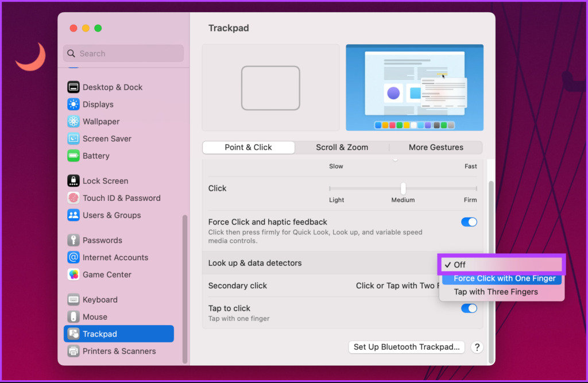Image resolution: width=588 pixels, height=383 pixels.
Task: Switch to the Scroll & Zoom tab
Action: 342,148
